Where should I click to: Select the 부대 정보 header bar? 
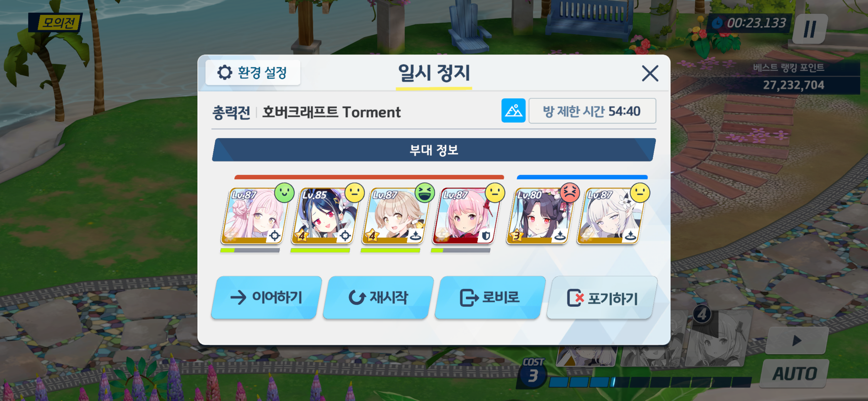coord(434,150)
